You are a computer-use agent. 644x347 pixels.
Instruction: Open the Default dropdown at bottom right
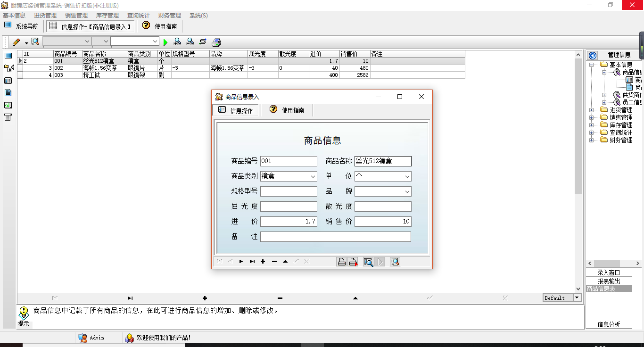pyautogui.click(x=577, y=298)
